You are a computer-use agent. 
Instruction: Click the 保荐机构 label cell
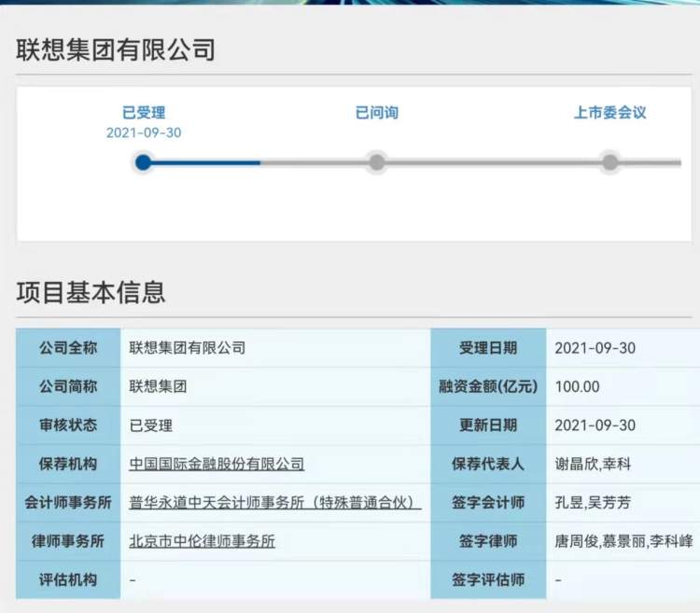coord(68,464)
